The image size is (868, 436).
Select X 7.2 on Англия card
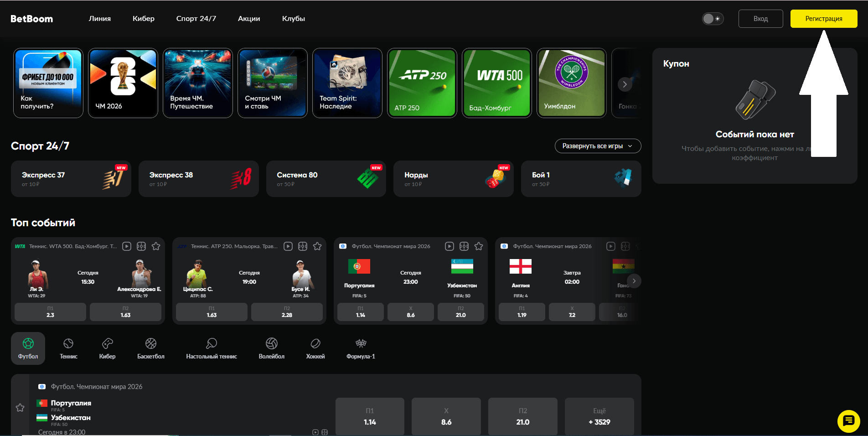[x=572, y=312]
